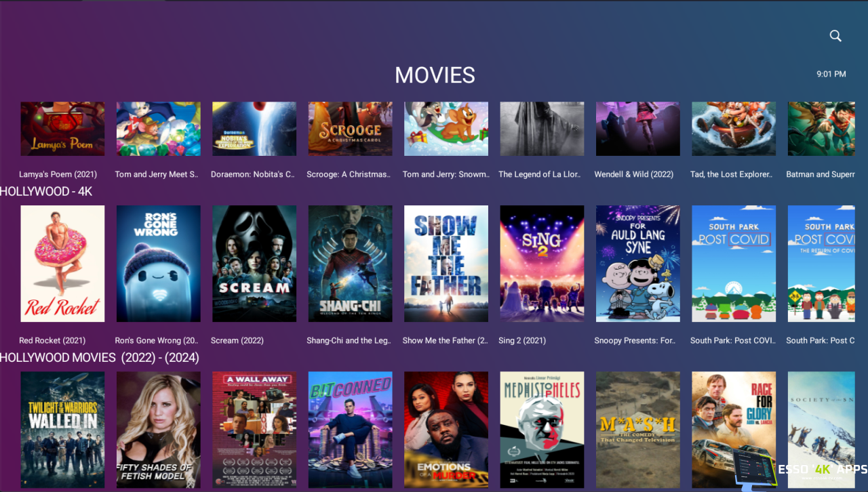Click the search magnifier icon
This screenshot has height=492, width=868.
(835, 36)
